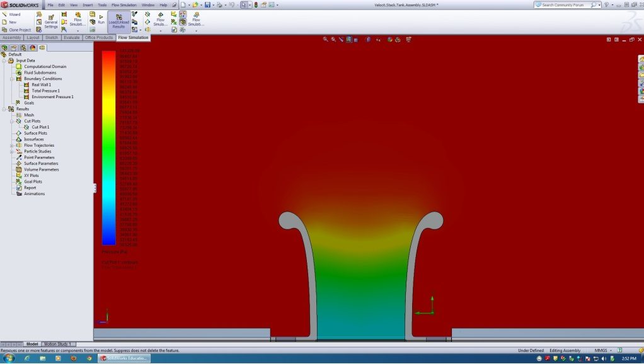
Task: Switch to the Evaluate ribbon tab
Action: (x=71, y=37)
